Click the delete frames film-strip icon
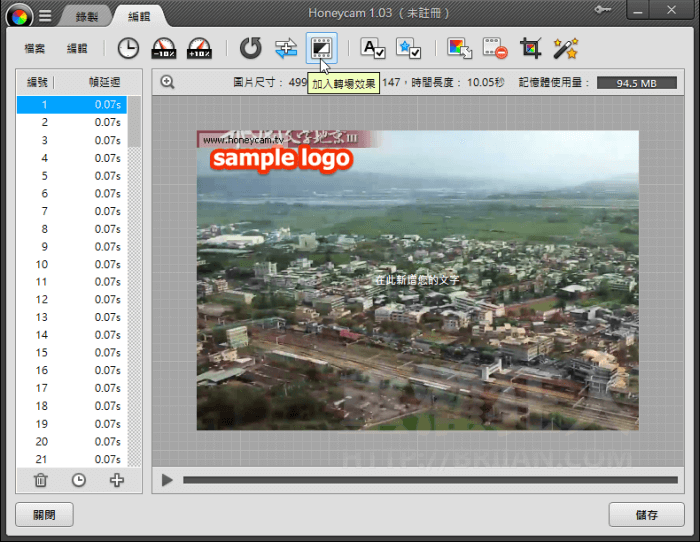The height and width of the screenshot is (542, 700). [495, 48]
